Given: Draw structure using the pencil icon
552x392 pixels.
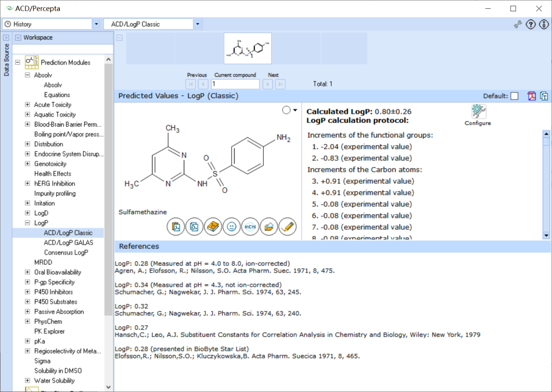Looking at the screenshot, I should pos(288,226).
